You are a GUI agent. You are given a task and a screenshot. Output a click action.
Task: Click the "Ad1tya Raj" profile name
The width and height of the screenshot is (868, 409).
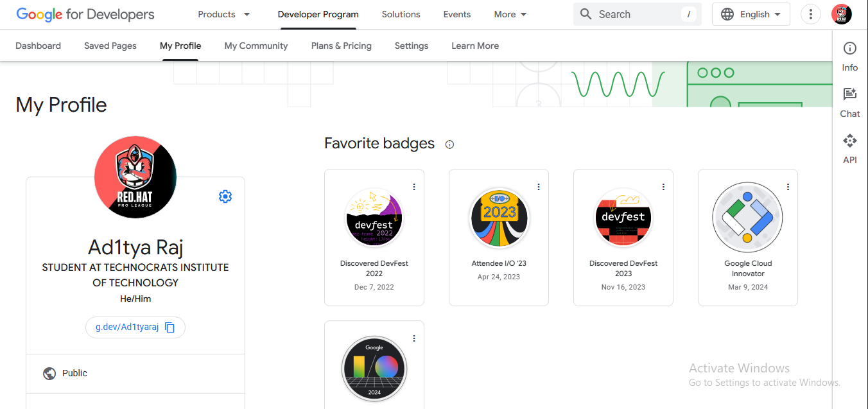click(135, 248)
